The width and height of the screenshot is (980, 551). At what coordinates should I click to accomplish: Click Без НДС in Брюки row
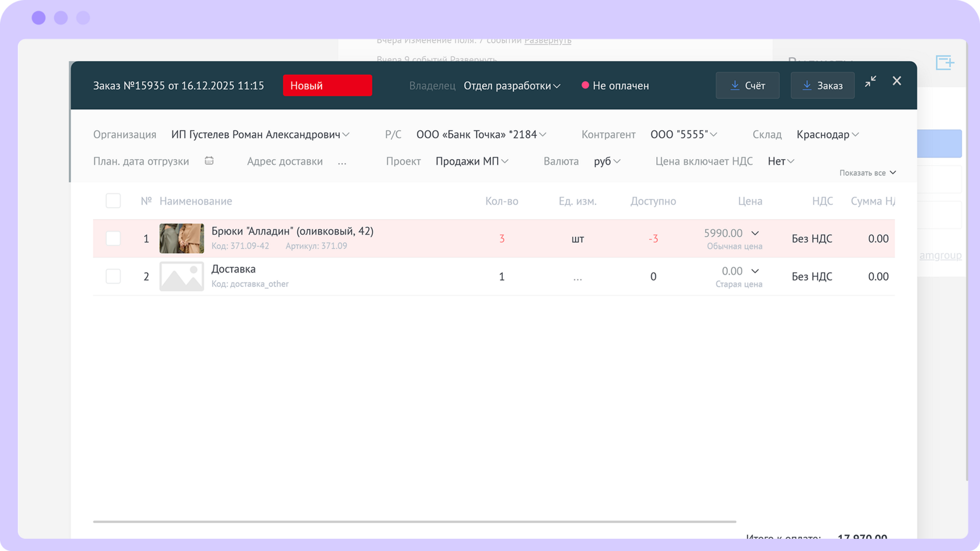pos(812,238)
